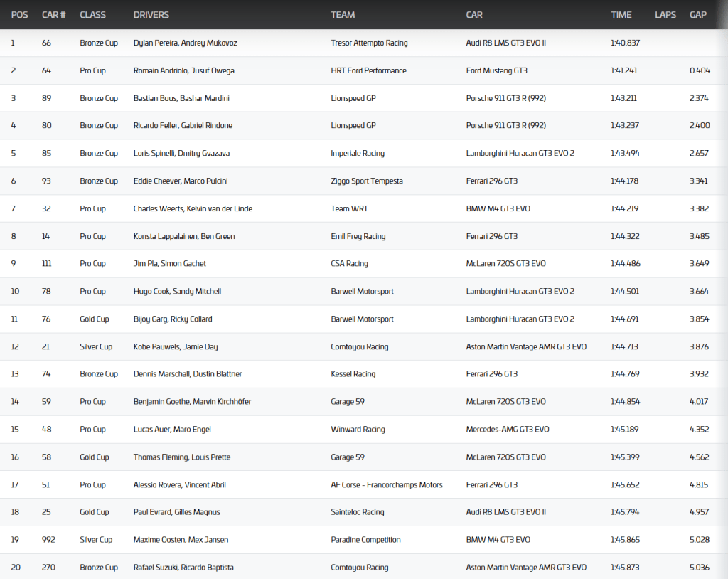728x579 pixels.
Task: Click the DRIVERS column header
Action: (151, 15)
